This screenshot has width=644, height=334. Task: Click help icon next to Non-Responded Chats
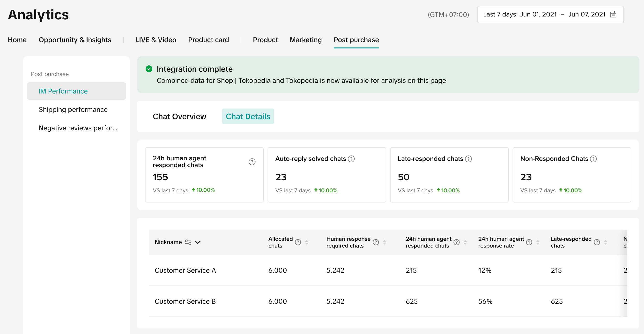[x=593, y=159]
